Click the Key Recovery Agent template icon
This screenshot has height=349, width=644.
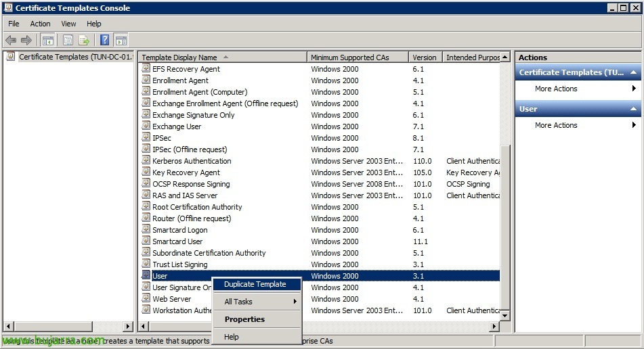146,171
